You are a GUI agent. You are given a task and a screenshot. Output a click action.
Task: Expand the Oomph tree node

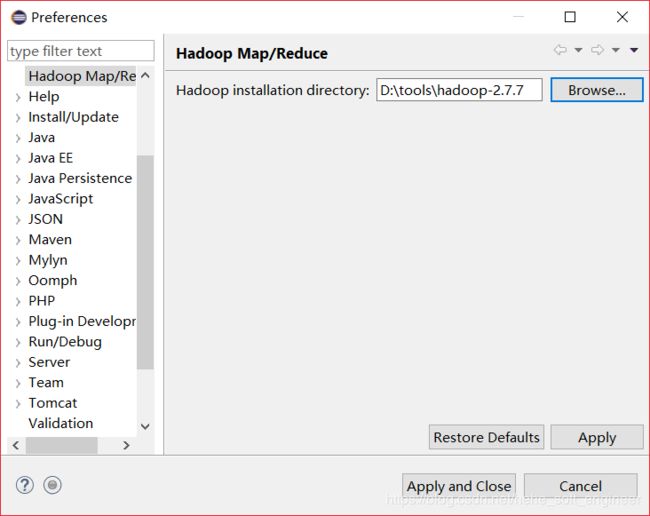[18, 281]
